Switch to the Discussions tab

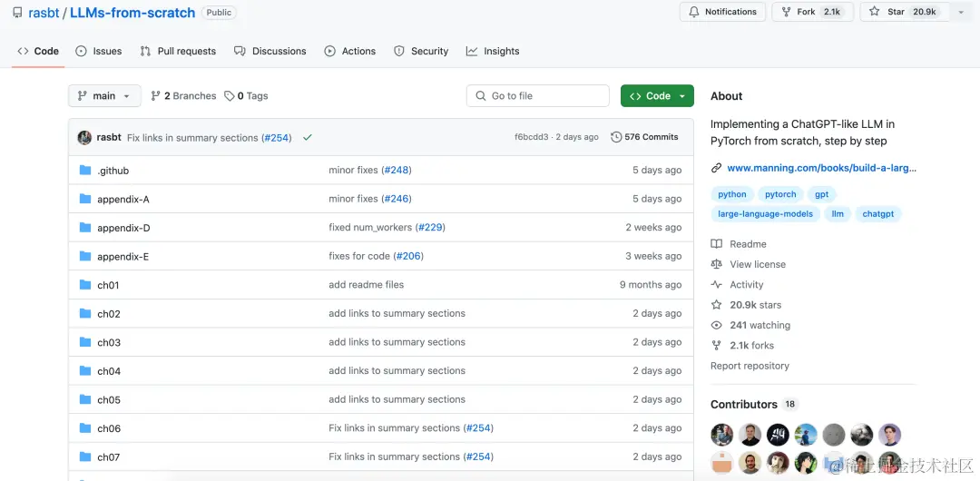(270, 52)
